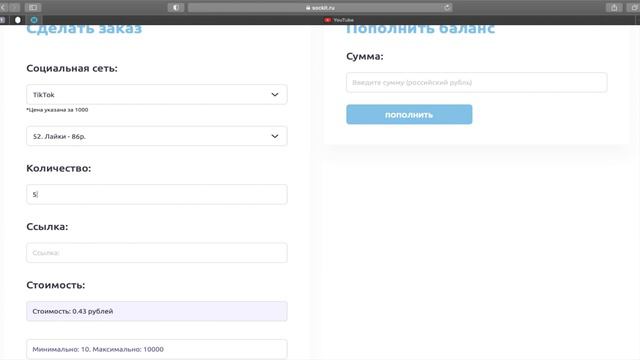Go forward with Safari's forward arrow

14,7
